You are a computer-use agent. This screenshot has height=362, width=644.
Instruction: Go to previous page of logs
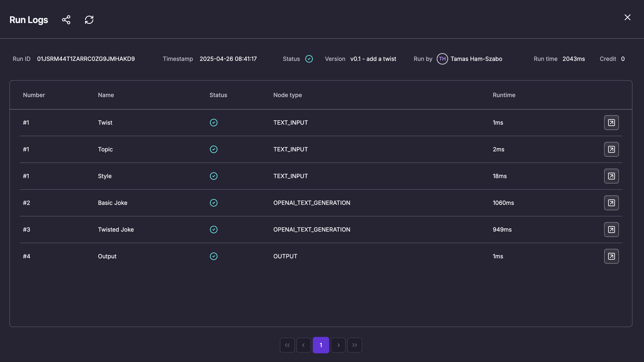tap(304, 345)
